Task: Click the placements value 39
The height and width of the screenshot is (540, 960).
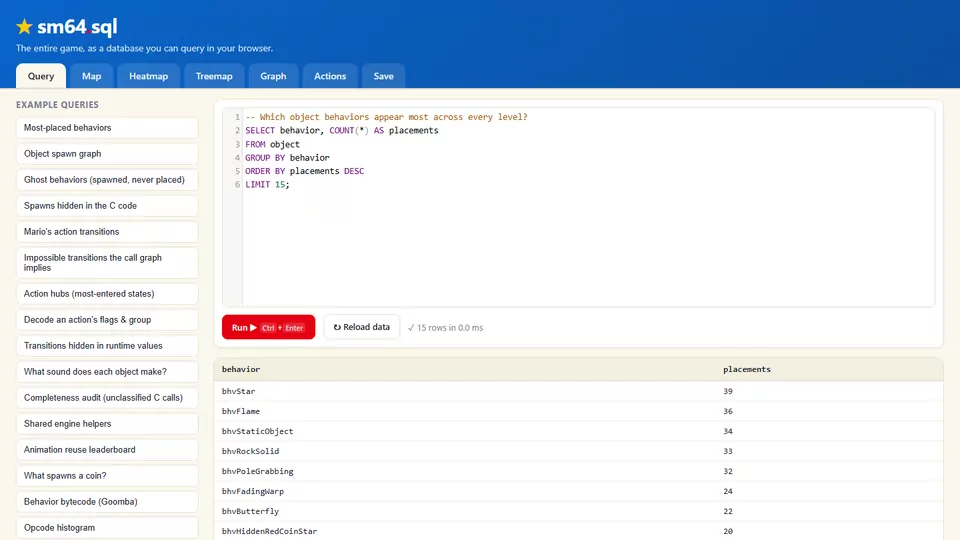Action: [x=728, y=391]
